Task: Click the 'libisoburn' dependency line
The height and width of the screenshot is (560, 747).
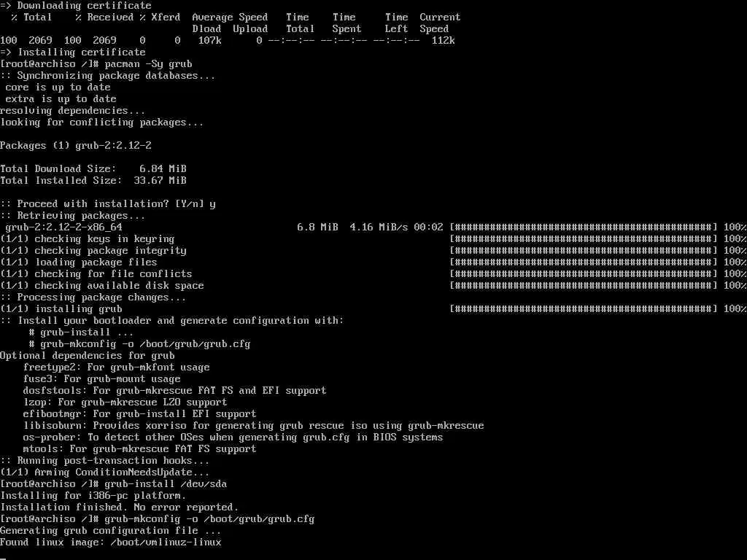Action: pyautogui.click(x=253, y=426)
